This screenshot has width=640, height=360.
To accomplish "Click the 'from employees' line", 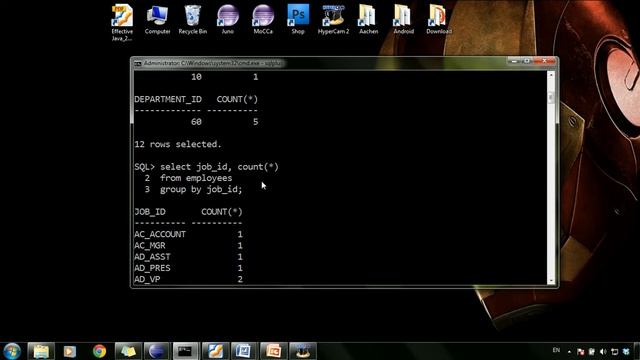I will [196, 178].
